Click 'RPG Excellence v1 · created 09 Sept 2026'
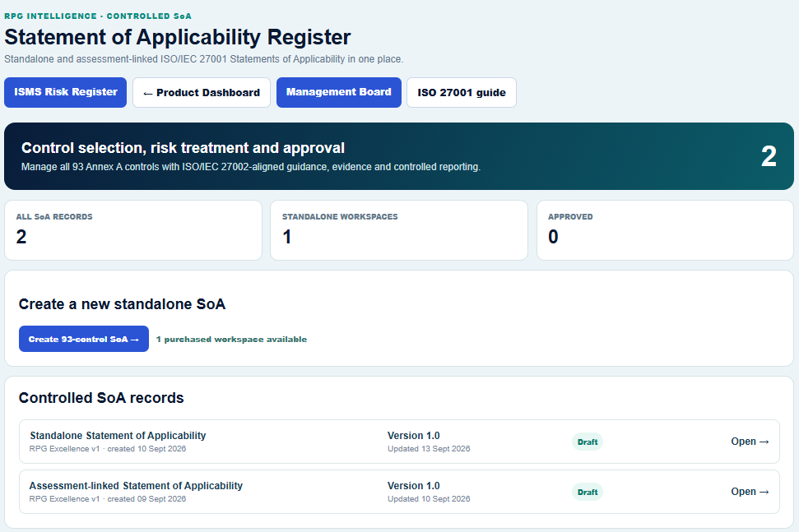799x532 pixels. pyautogui.click(x=108, y=499)
